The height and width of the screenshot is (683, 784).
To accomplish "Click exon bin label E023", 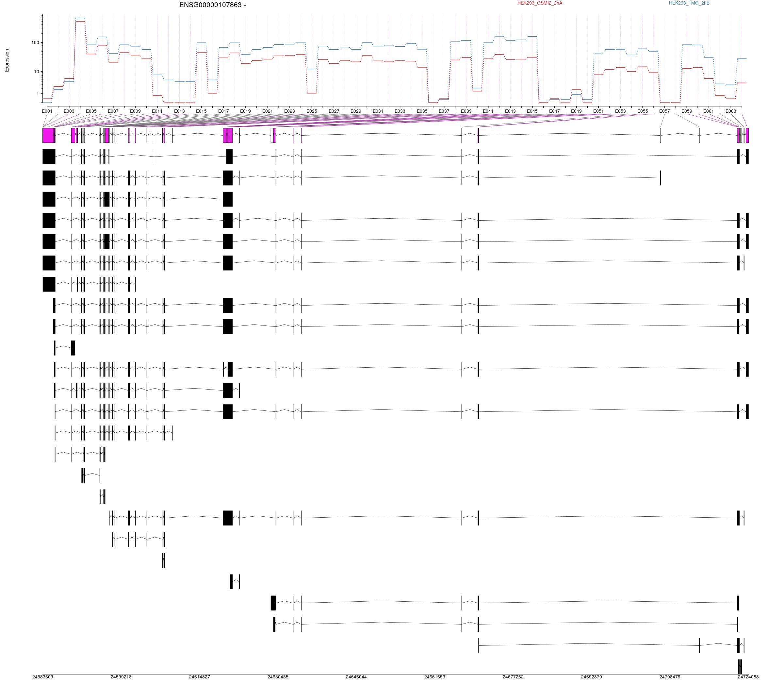I will click(289, 111).
